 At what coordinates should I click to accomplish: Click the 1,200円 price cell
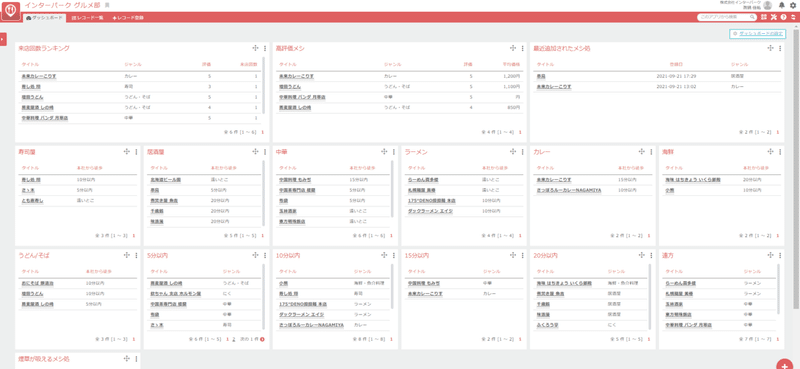512,76
